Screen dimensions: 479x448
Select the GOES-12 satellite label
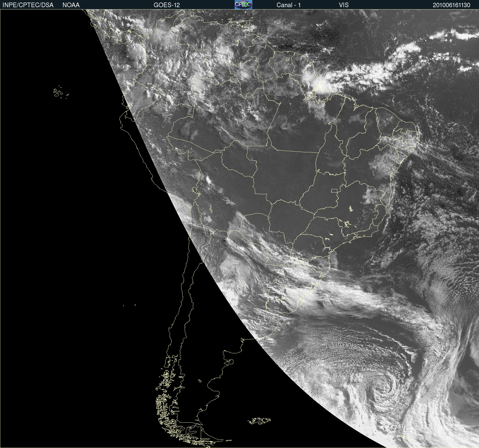click(x=167, y=5)
